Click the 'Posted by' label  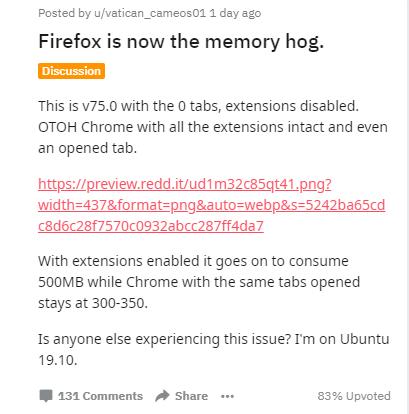(65, 13)
